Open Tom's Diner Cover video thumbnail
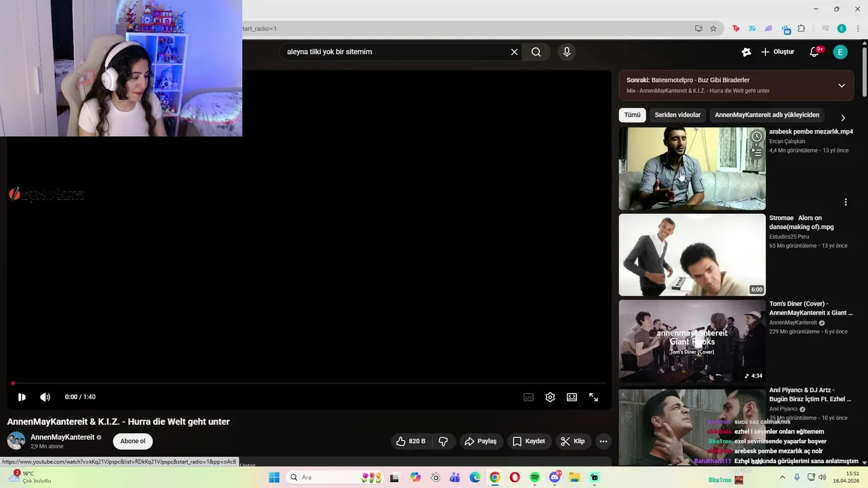 point(692,341)
